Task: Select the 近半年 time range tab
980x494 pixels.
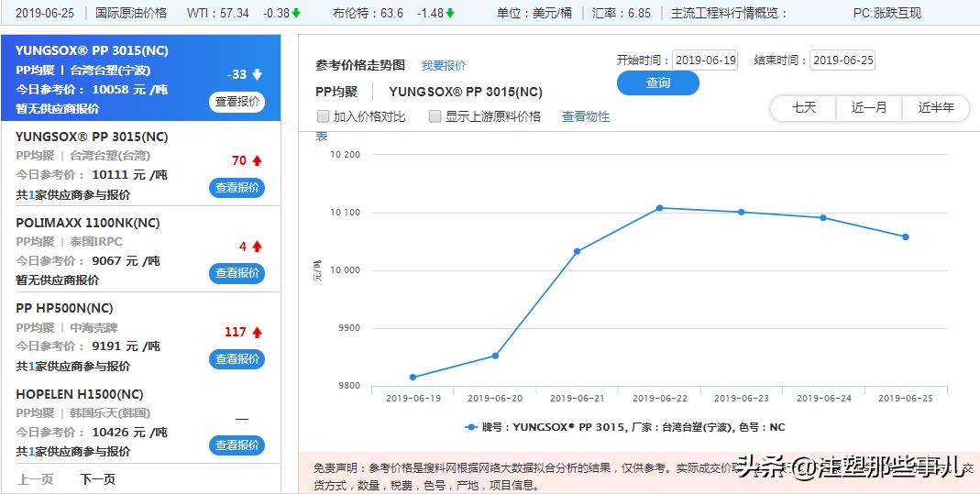Action: pyautogui.click(x=936, y=107)
